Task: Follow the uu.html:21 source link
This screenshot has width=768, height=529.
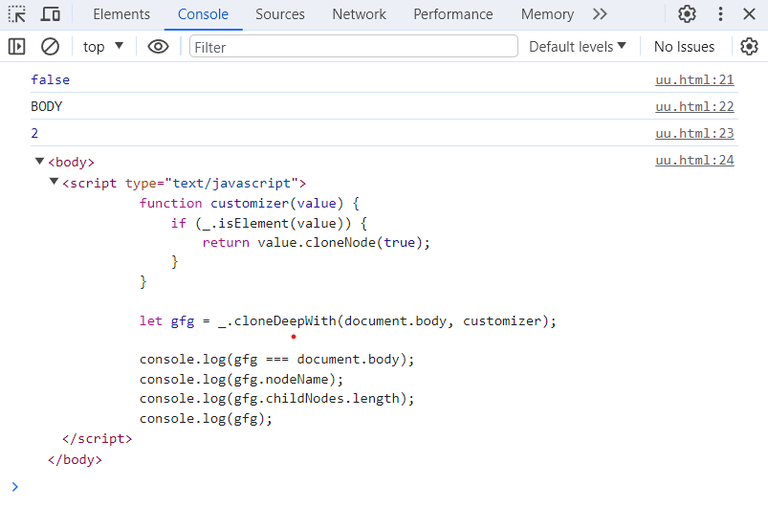Action: coord(695,79)
